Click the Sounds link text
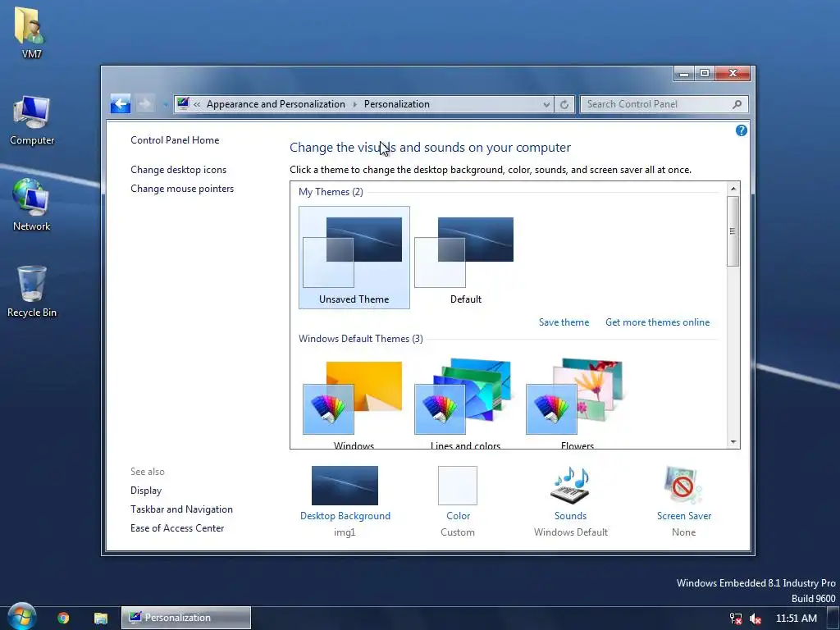This screenshot has width=840, height=630. pyautogui.click(x=571, y=516)
